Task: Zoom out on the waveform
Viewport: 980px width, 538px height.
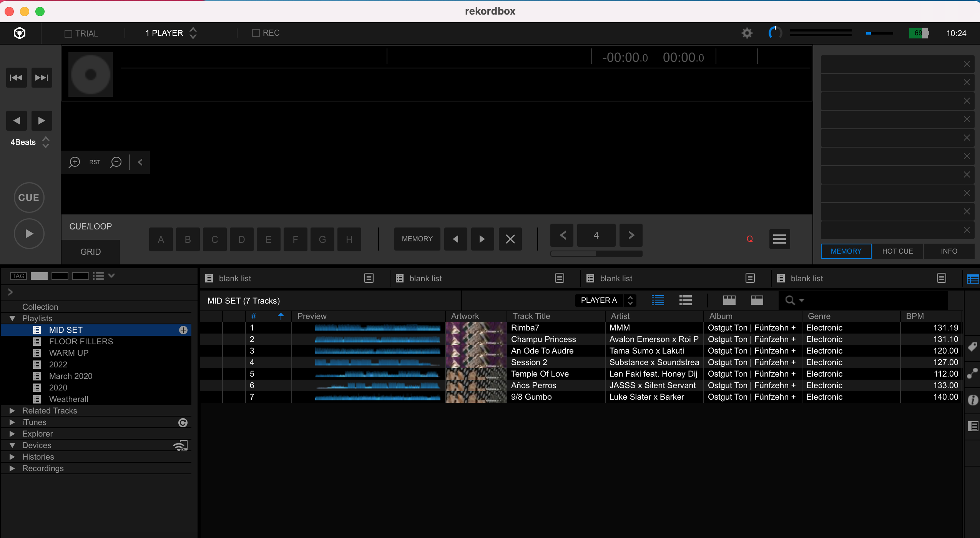Action: click(116, 162)
